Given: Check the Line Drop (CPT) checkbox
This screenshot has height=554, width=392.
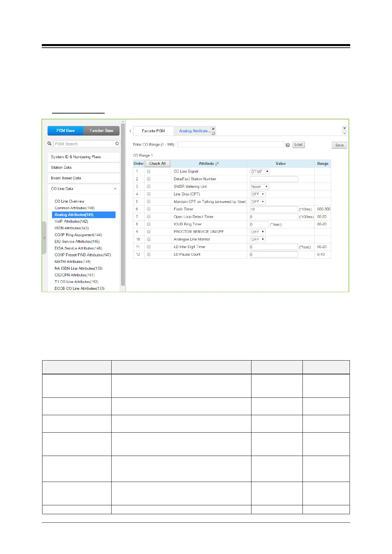Looking at the screenshot, I should point(149,194).
